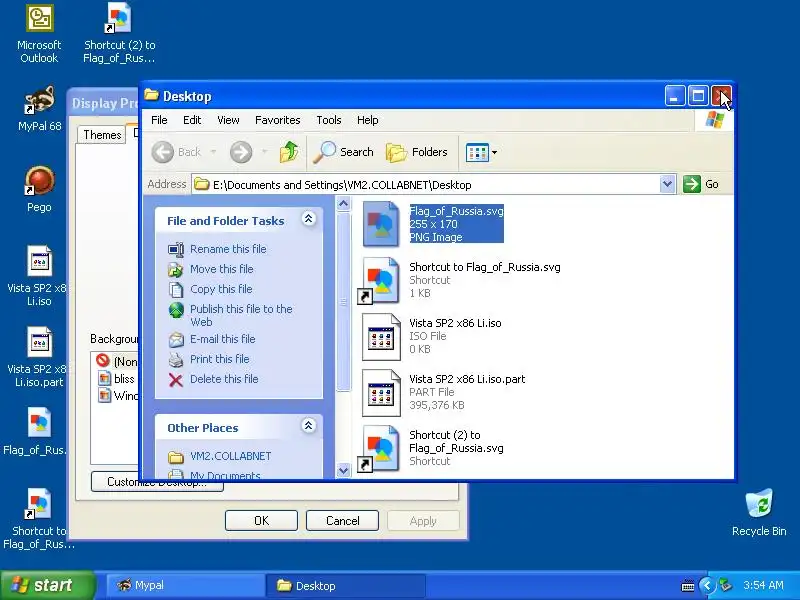Click the Forward navigation arrow
Viewport: 800px width, 600px height.
pyautogui.click(x=241, y=152)
